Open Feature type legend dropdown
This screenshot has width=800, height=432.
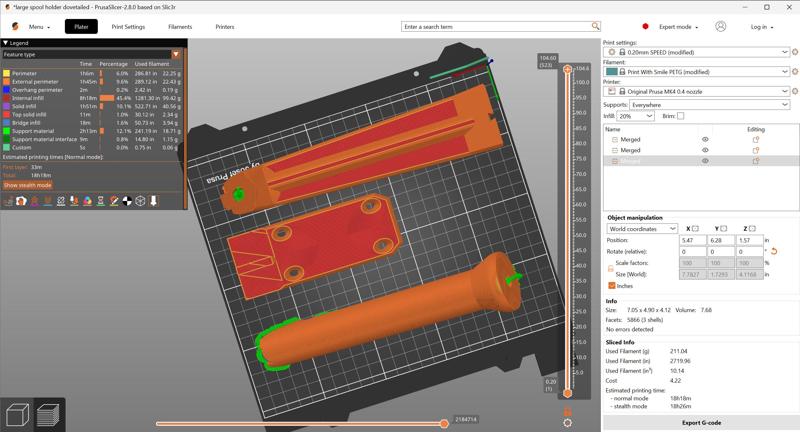click(91, 54)
